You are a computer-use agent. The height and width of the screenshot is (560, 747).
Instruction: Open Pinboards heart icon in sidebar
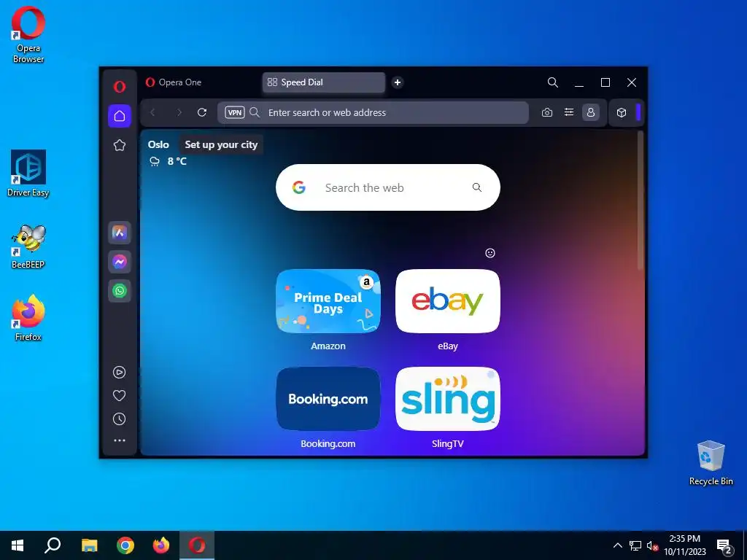tap(120, 396)
